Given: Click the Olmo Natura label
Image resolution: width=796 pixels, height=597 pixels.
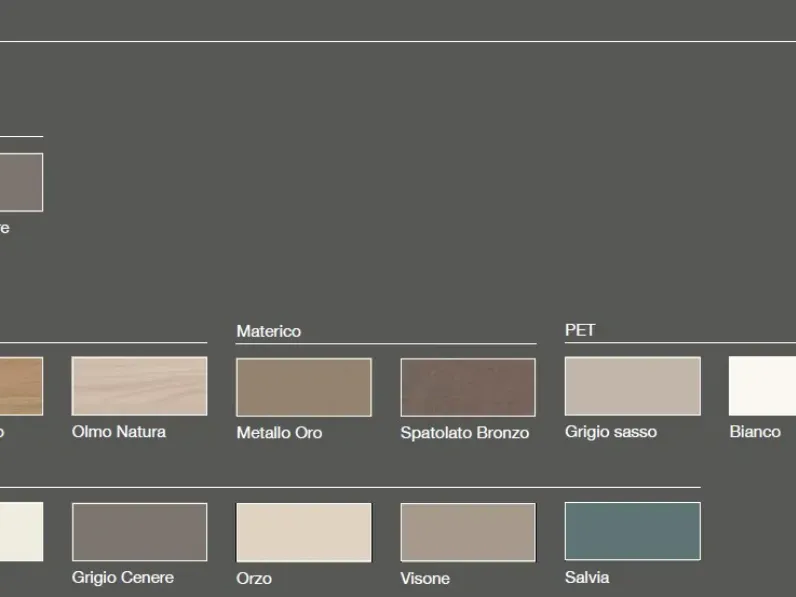Looking at the screenshot, I should pyautogui.click(x=119, y=432).
